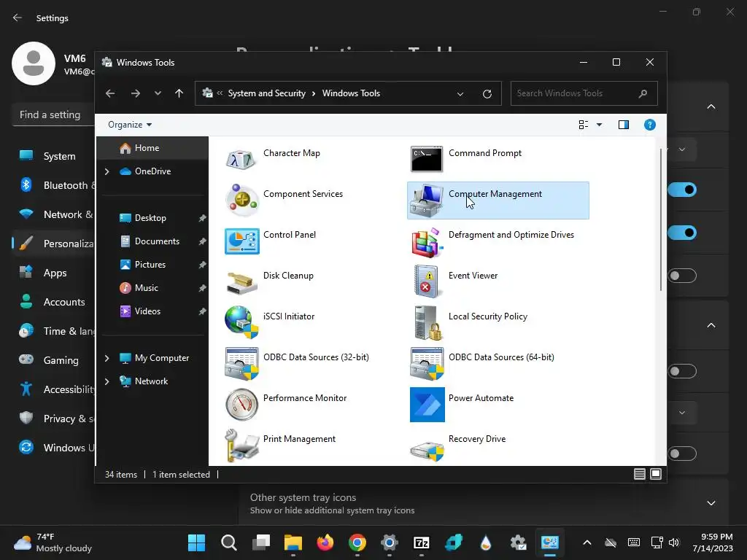
Task: Open System in Settings sidebar
Action: point(53,156)
